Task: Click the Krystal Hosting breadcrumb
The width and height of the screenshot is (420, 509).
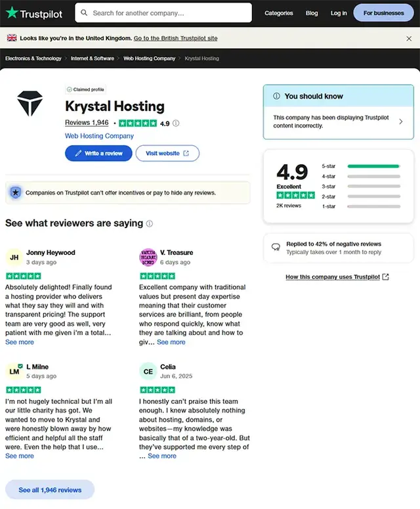Action: (x=201, y=58)
